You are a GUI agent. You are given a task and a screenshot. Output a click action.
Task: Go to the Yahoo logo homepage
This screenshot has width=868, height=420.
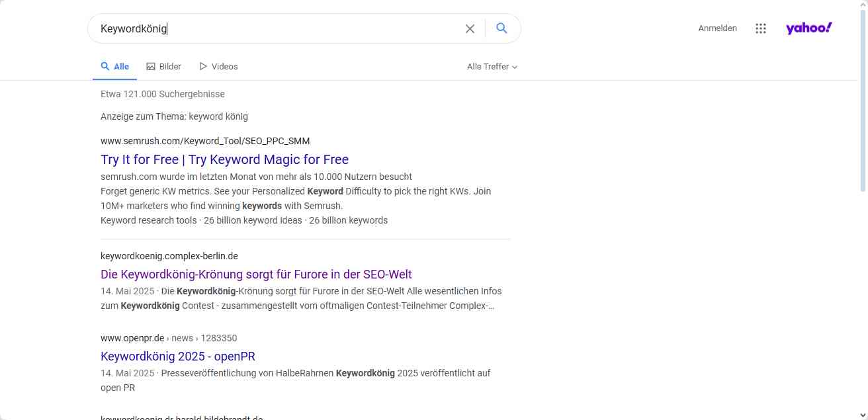point(808,28)
